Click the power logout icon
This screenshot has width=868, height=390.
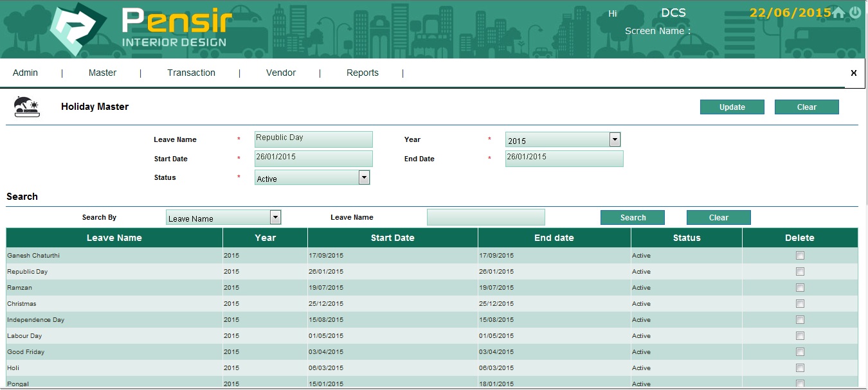click(855, 13)
